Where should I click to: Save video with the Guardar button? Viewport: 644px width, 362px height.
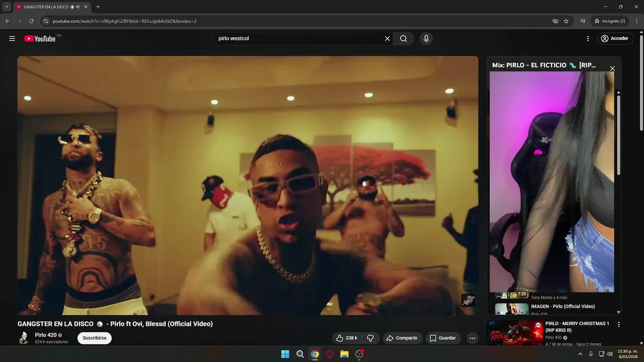tap(443, 338)
